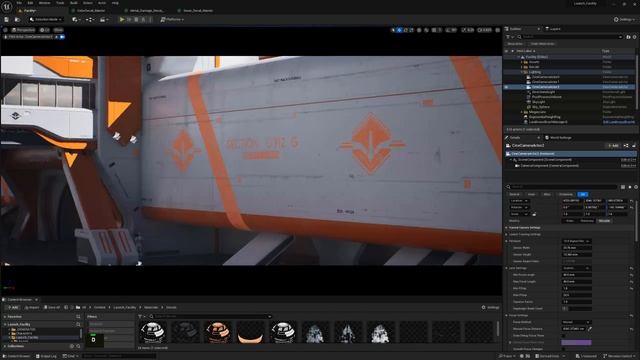Click the Collections add icon
The height and width of the screenshot is (360, 640).
72,346
